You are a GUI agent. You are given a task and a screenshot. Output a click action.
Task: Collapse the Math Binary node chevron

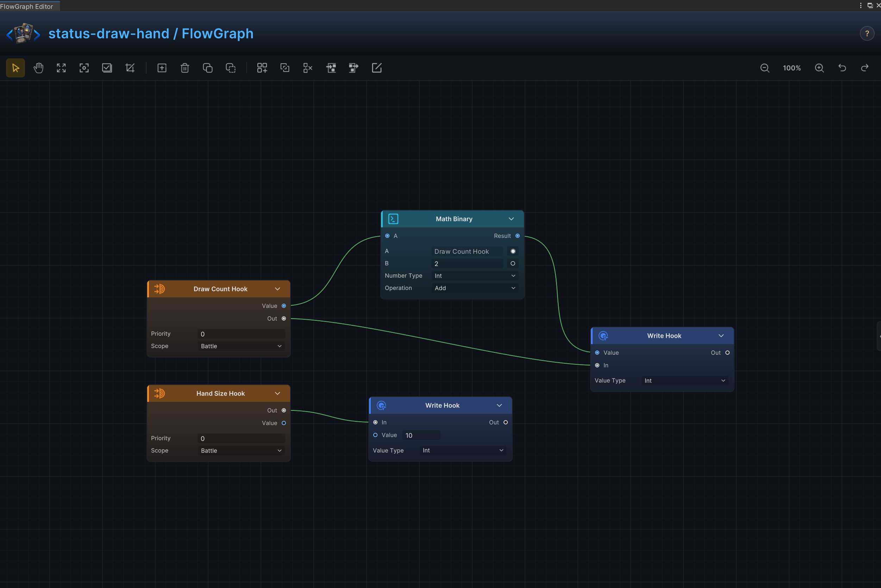pyautogui.click(x=511, y=219)
